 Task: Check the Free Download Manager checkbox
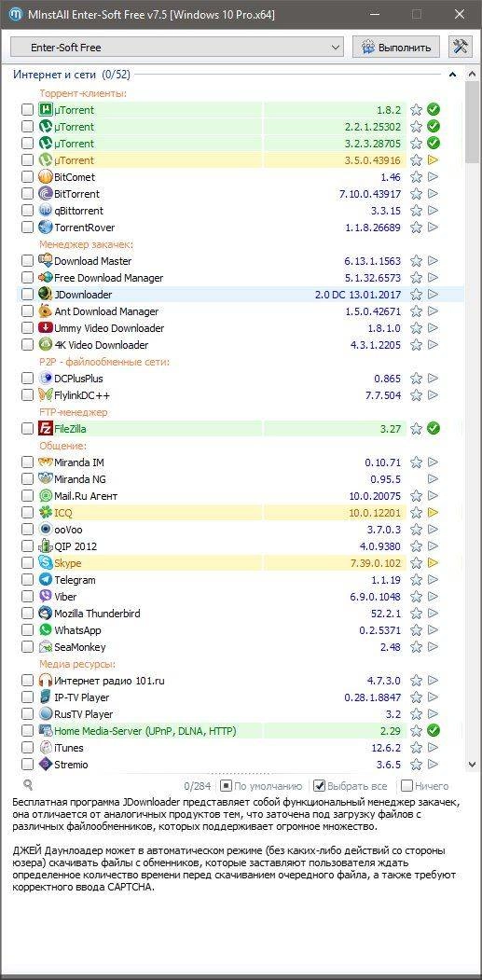click(28, 278)
